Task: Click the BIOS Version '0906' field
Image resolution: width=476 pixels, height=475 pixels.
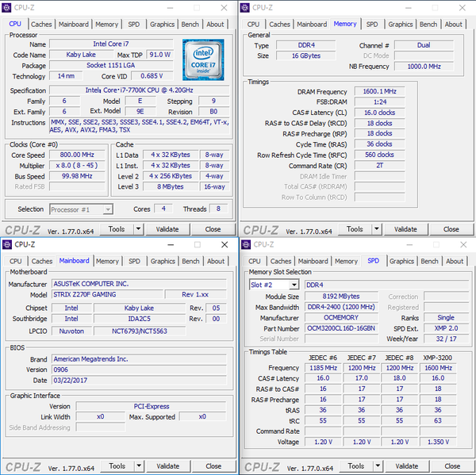Action: coord(139,370)
